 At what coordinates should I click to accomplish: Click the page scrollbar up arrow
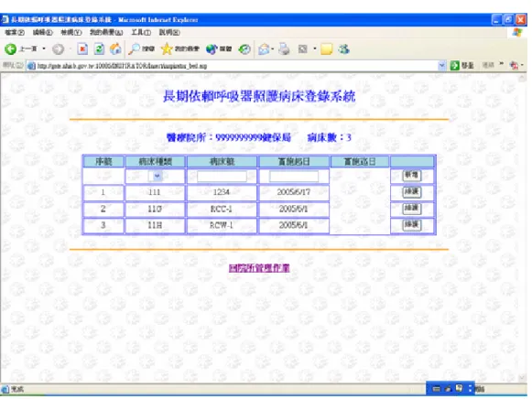(x=522, y=79)
